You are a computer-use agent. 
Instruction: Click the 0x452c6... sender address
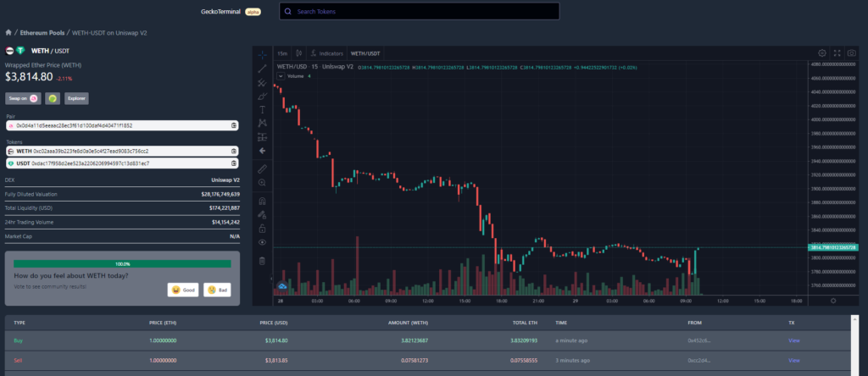(698, 340)
